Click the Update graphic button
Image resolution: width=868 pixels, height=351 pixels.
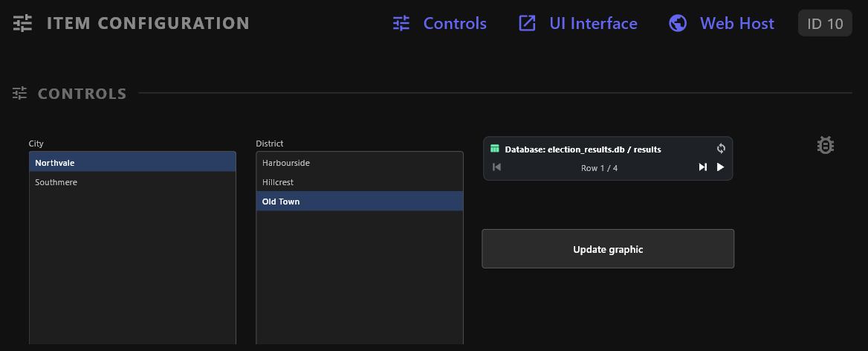608,249
